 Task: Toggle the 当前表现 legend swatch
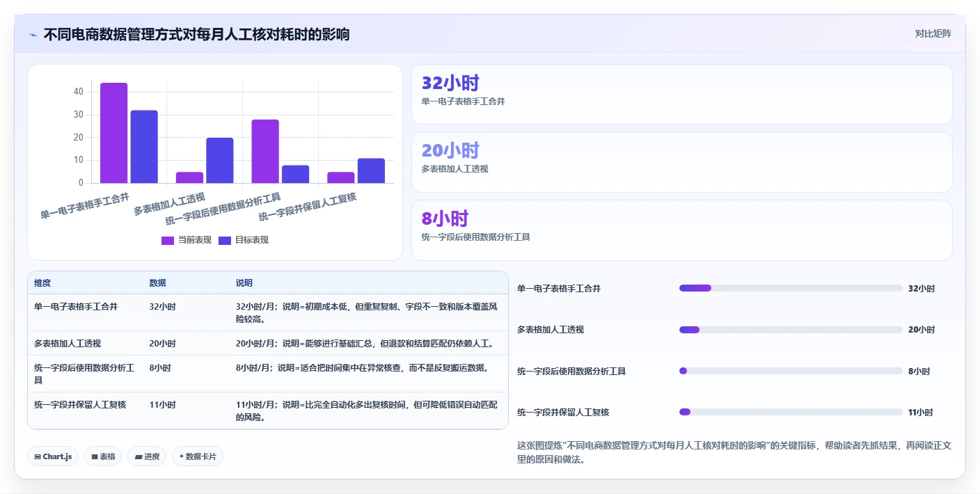point(168,240)
